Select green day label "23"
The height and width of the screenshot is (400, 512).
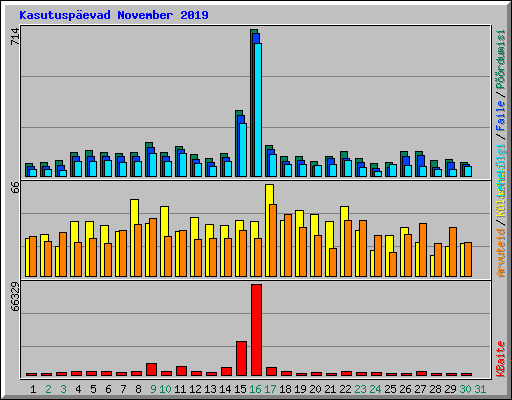[x=360, y=389]
